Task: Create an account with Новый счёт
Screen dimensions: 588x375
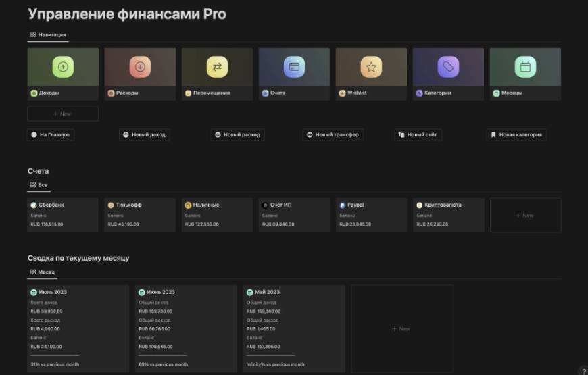Action: coord(418,134)
